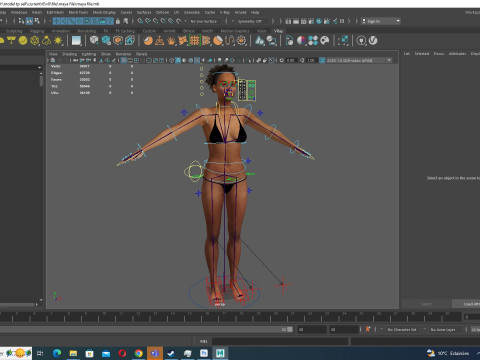Image resolution: width=480 pixels, height=360 pixels.
Task: Create a V-Ray sphere light from shelf
Action: point(23,41)
